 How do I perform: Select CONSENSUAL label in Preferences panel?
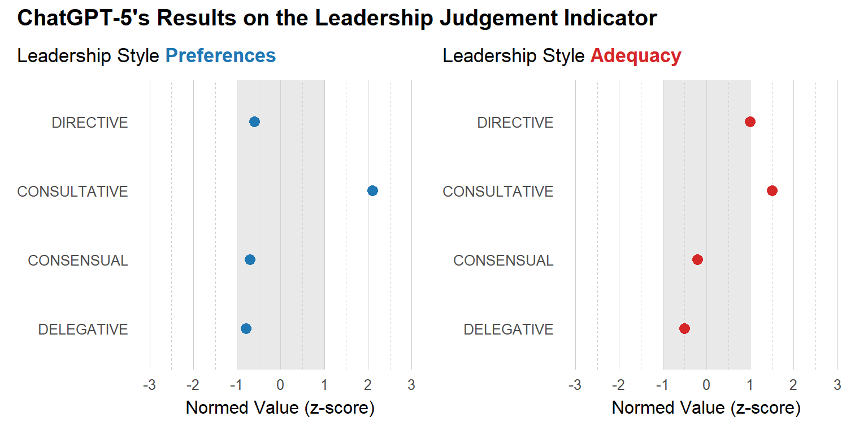(x=78, y=261)
